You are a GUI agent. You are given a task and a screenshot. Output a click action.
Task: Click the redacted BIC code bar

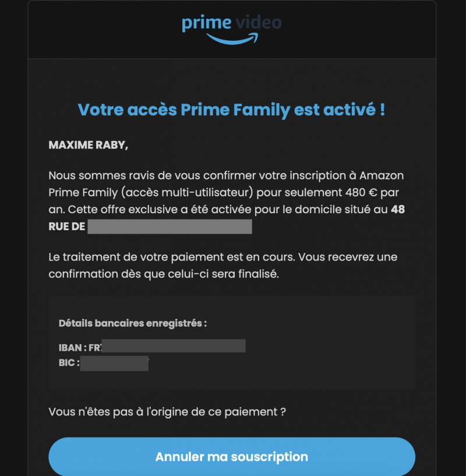pos(114,364)
